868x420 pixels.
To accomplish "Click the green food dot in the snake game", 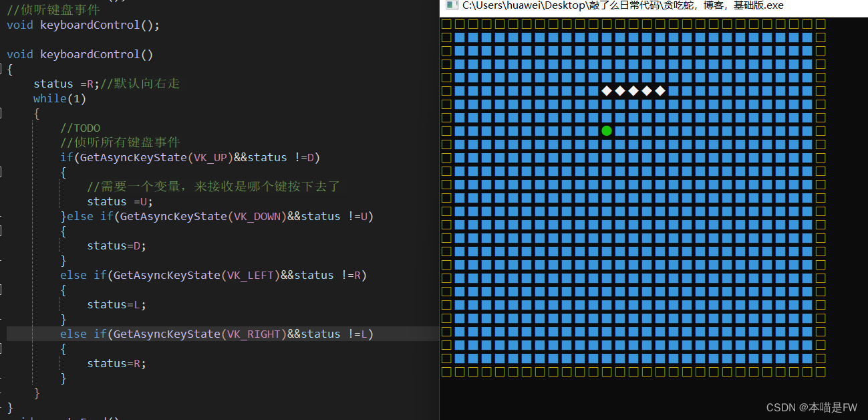I will (x=607, y=130).
